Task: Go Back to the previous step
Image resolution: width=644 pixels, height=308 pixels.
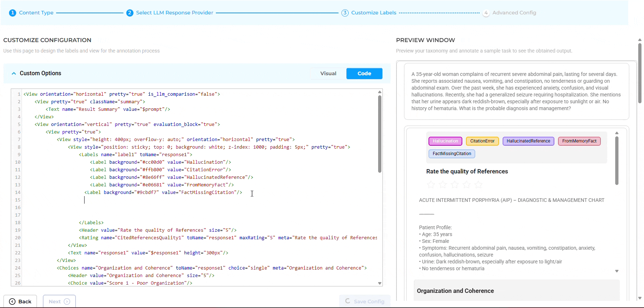Action: (20, 302)
